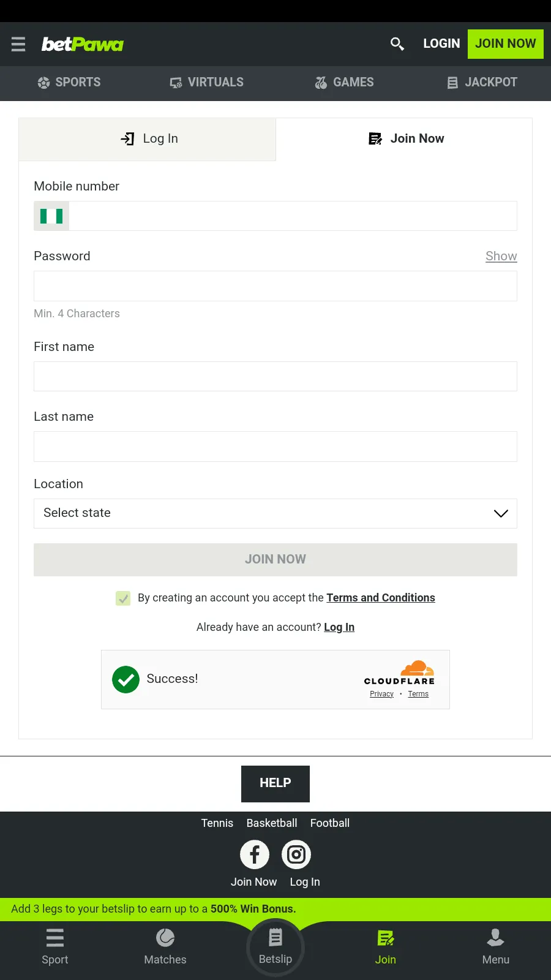Select the Join Now tab
Viewport: 551px width, 980px height.
[x=405, y=139]
